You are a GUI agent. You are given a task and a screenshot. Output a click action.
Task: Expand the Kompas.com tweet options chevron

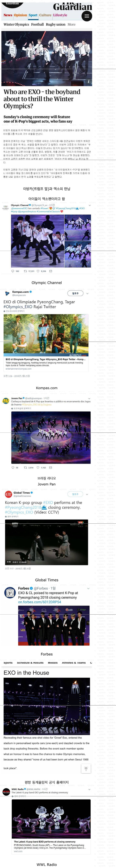[87, 294]
